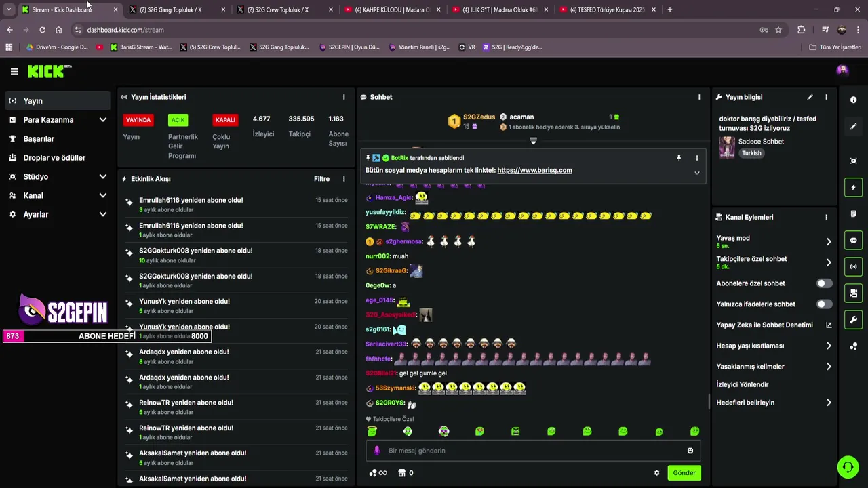Open emoji picker in message box

tap(690, 451)
